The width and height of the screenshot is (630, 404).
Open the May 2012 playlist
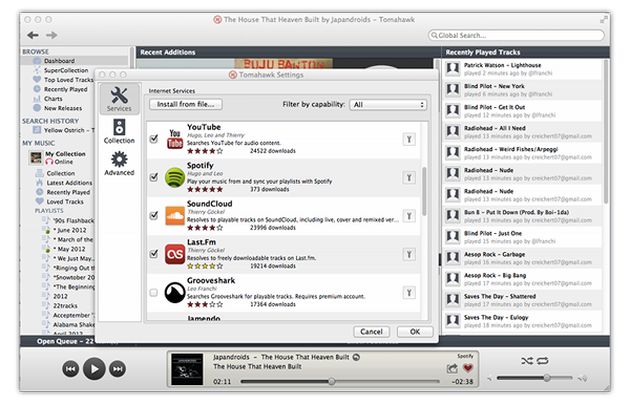[68, 249]
